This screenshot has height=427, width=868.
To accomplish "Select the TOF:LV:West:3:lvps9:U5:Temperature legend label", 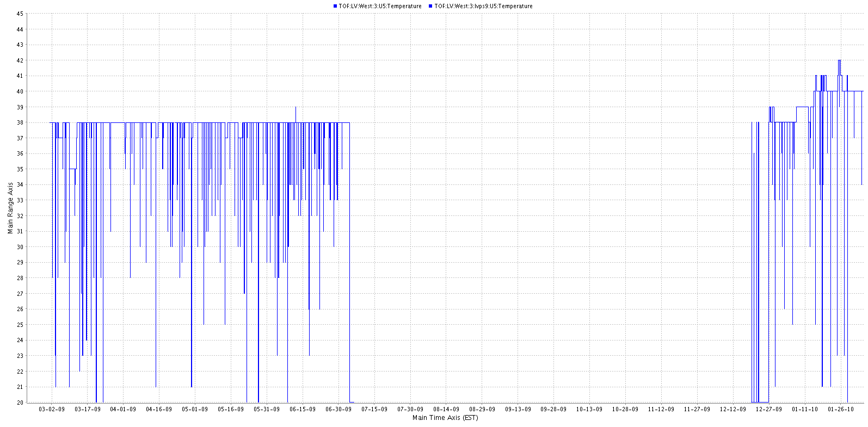I will [x=483, y=7].
